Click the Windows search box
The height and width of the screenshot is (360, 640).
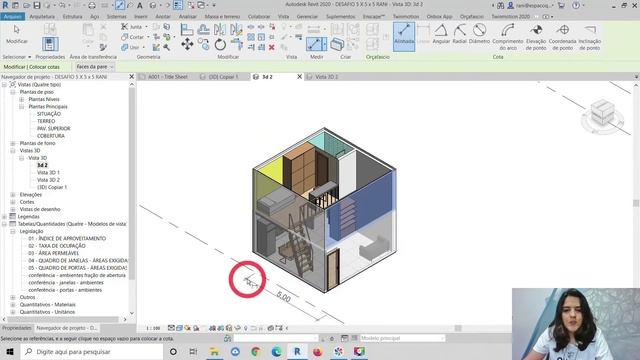coord(92,351)
